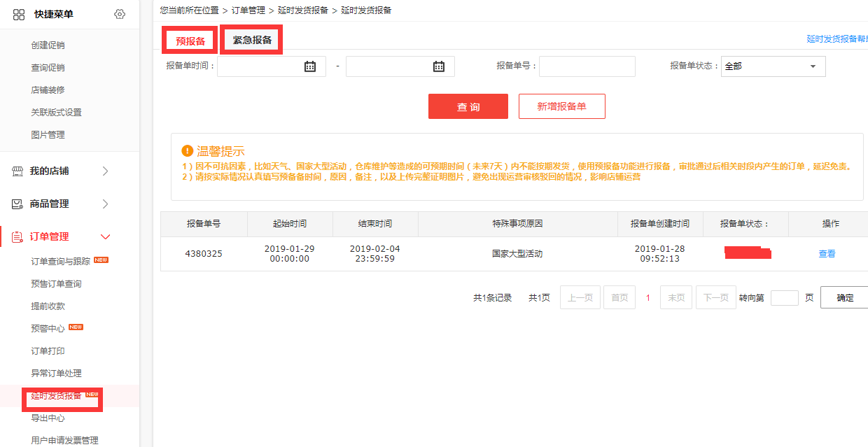Image resolution: width=868 pixels, height=447 pixels.
Task: Click the quick menu settings gear icon
Action: point(120,14)
